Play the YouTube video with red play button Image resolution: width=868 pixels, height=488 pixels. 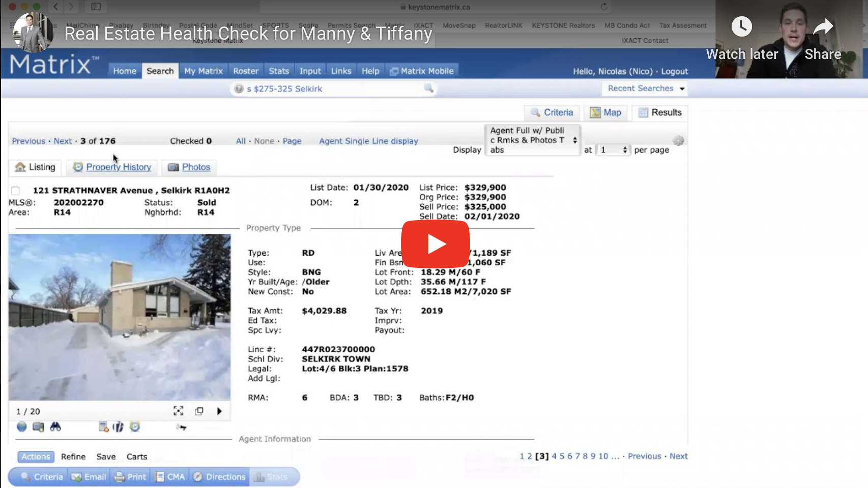click(x=435, y=244)
